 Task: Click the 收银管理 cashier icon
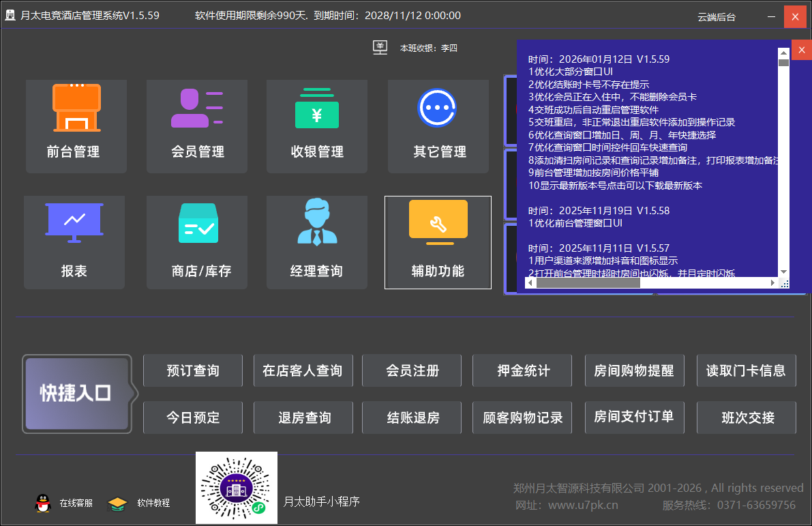pyautogui.click(x=316, y=109)
